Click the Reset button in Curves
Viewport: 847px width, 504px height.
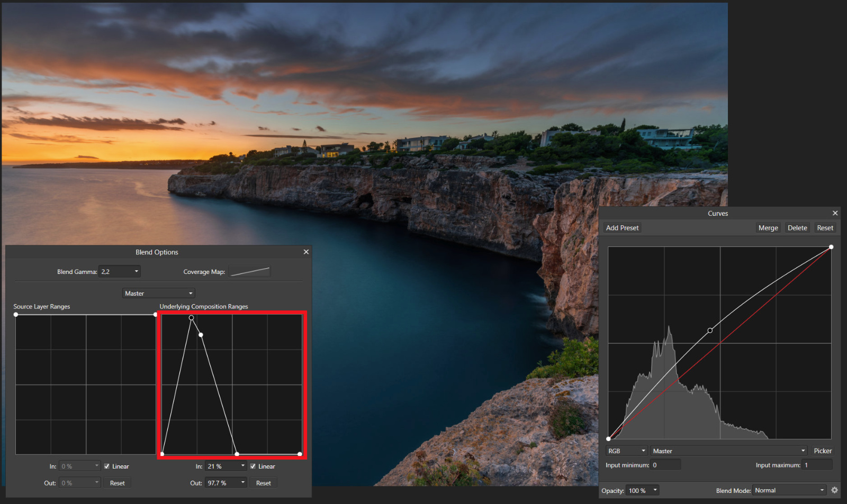[x=825, y=228]
